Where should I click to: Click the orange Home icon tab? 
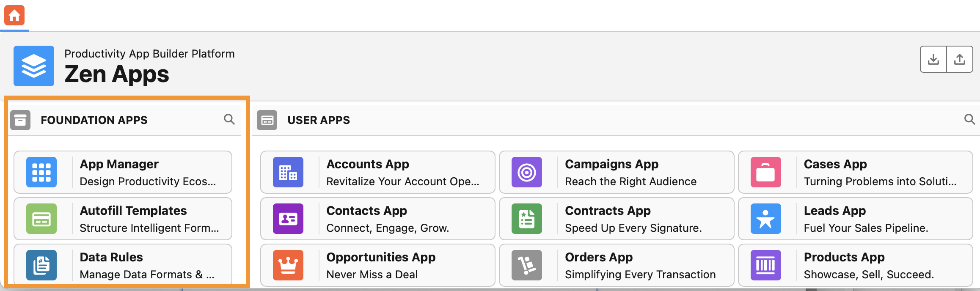click(x=14, y=16)
